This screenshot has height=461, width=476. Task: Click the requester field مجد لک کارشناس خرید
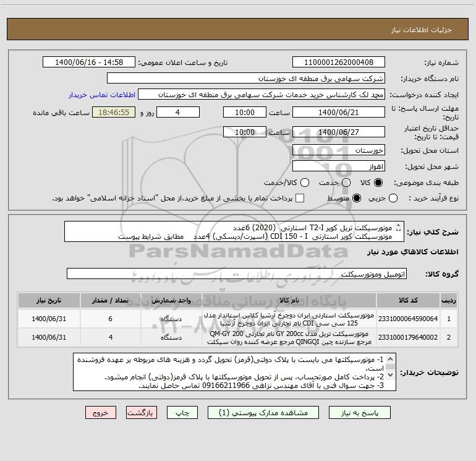pos(261,94)
